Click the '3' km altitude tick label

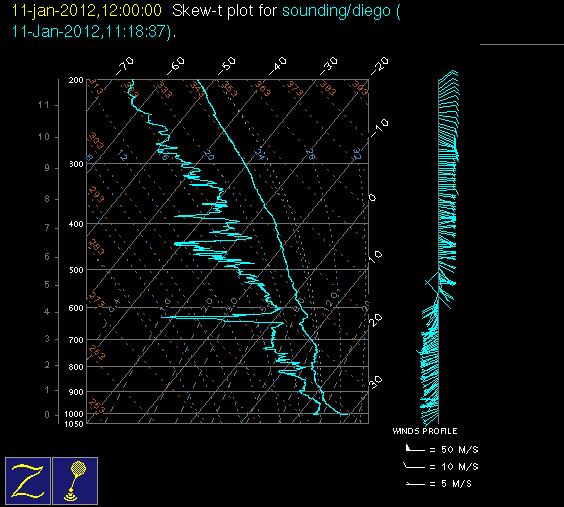(47, 339)
